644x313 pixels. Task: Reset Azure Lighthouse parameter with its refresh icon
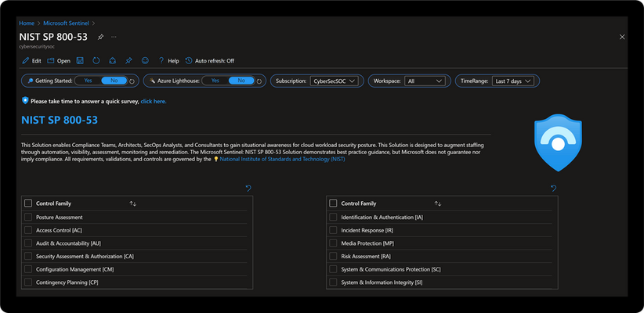259,81
